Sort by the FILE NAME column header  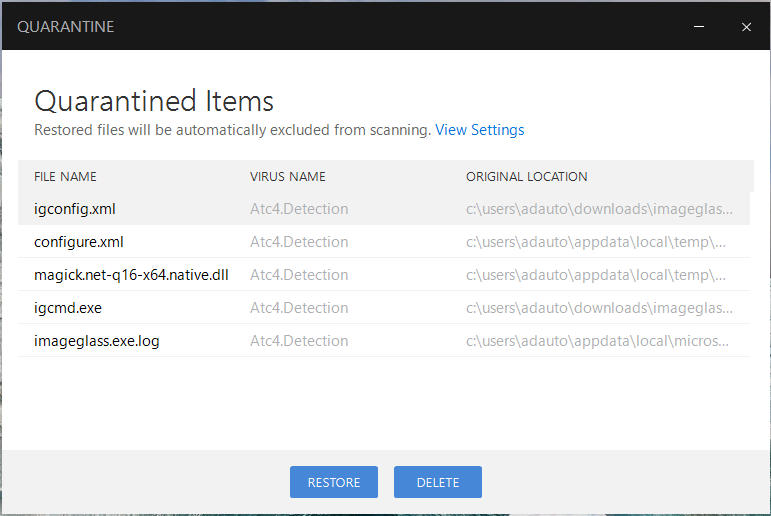click(65, 177)
